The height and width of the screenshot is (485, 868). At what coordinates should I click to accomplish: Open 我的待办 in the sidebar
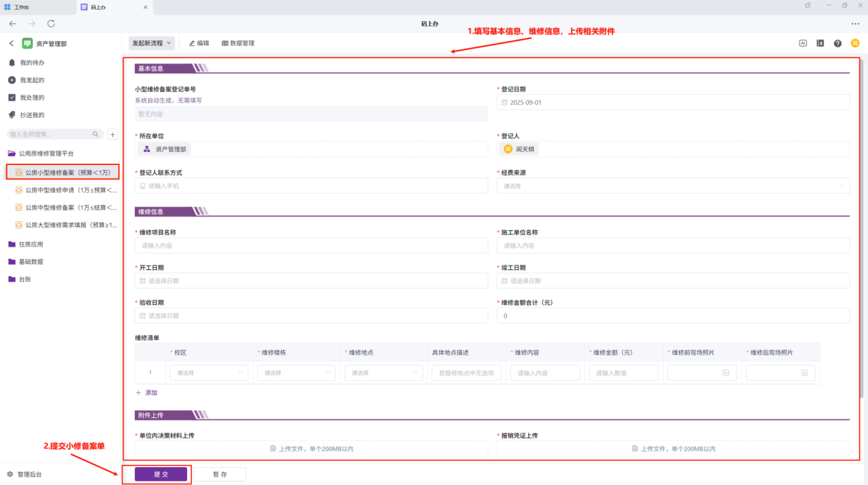32,62
